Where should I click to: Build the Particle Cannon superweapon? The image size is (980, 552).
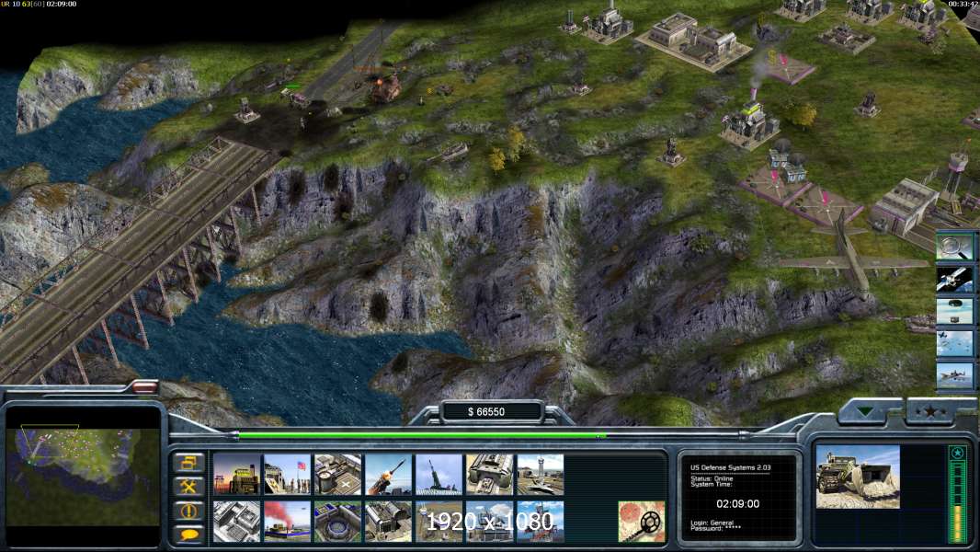click(337, 521)
